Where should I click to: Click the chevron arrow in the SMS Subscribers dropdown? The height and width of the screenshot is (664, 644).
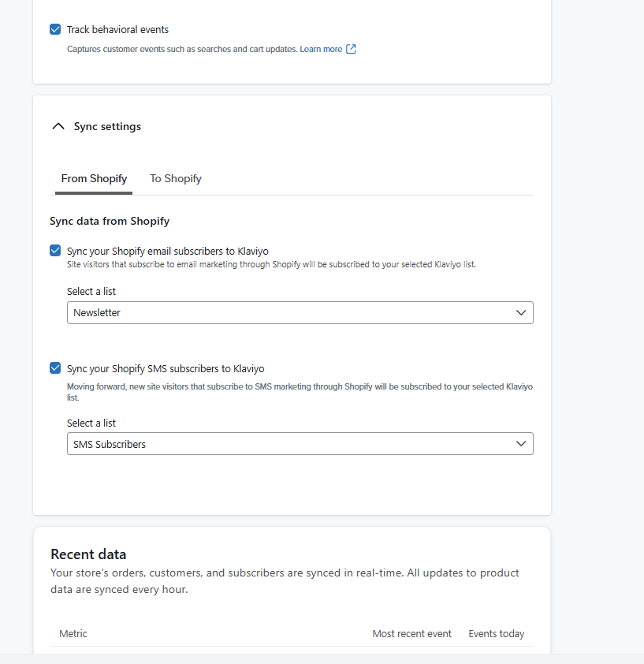click(521, 443)
